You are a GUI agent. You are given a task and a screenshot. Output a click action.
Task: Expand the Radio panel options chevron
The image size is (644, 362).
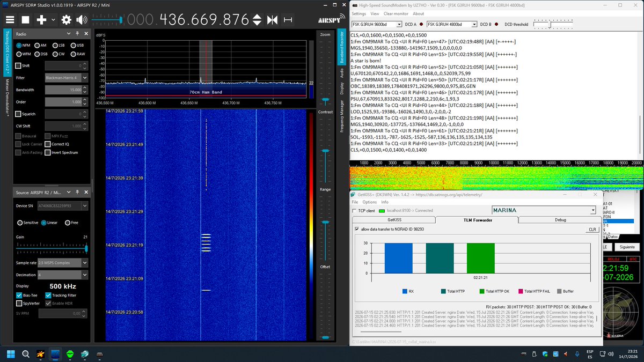pyautogui.click(x=70, y=33)
